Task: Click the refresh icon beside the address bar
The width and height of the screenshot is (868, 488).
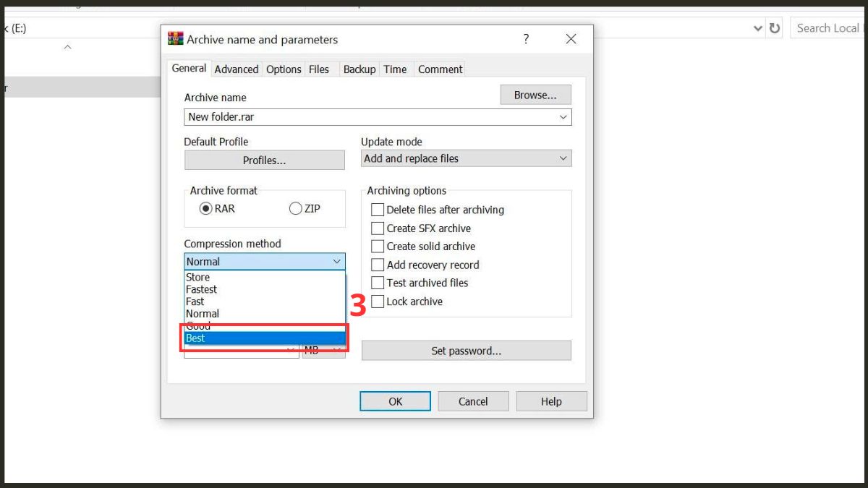Action: pos(775,28)
